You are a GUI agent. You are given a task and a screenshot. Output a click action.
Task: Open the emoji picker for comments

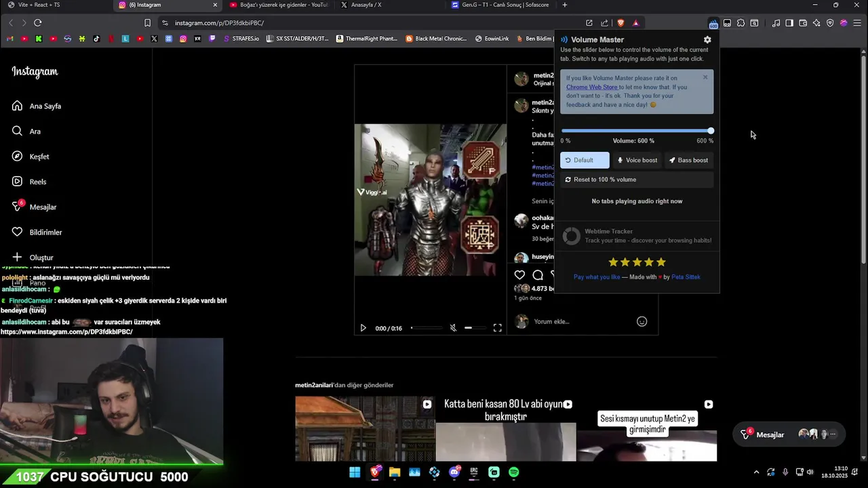(642, 321)
